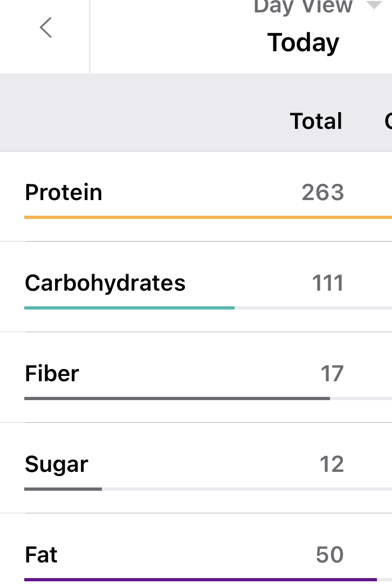
Task: Click the teal Carbohydrates progress bar
Action: [x=129, y=308]
